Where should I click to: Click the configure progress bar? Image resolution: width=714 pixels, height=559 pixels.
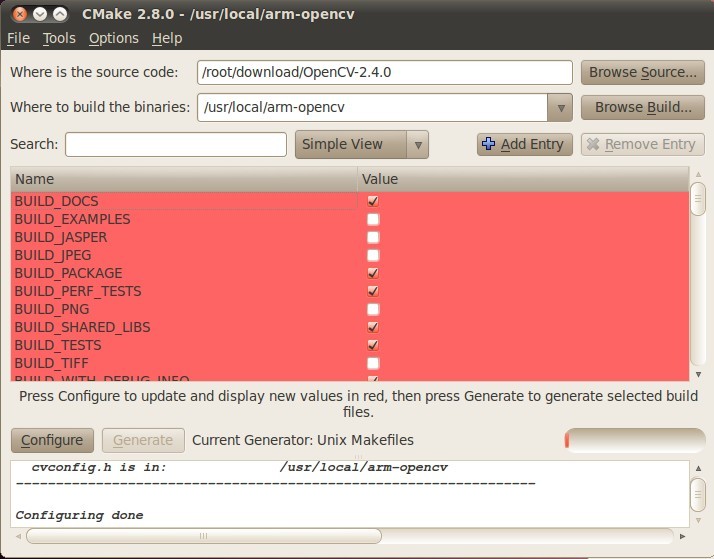pyautogui.click(x=635, y=440)
